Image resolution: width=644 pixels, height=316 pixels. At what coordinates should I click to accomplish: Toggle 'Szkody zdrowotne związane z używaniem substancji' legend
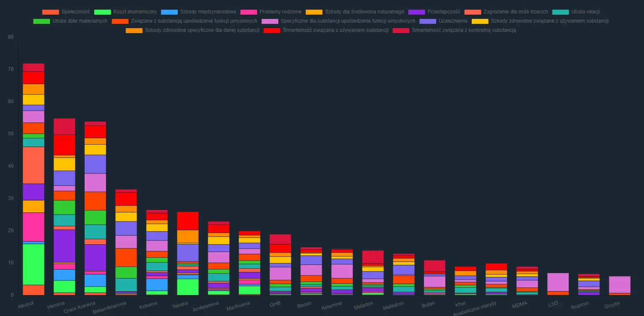point(540,21)
